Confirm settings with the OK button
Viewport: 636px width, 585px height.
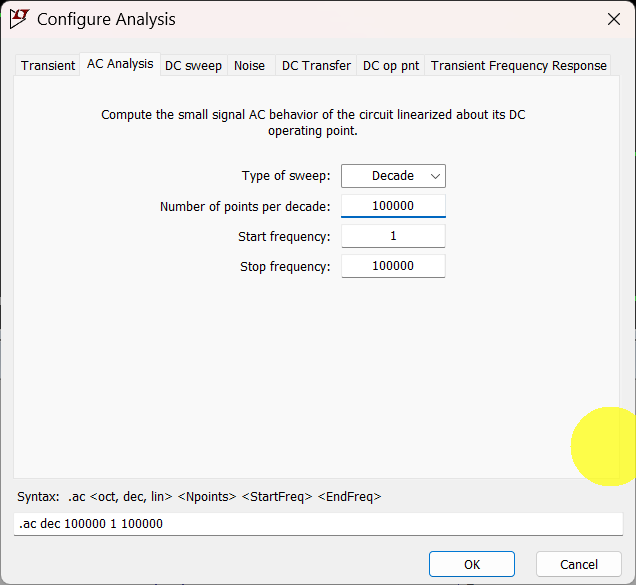[x=472, y=564]
